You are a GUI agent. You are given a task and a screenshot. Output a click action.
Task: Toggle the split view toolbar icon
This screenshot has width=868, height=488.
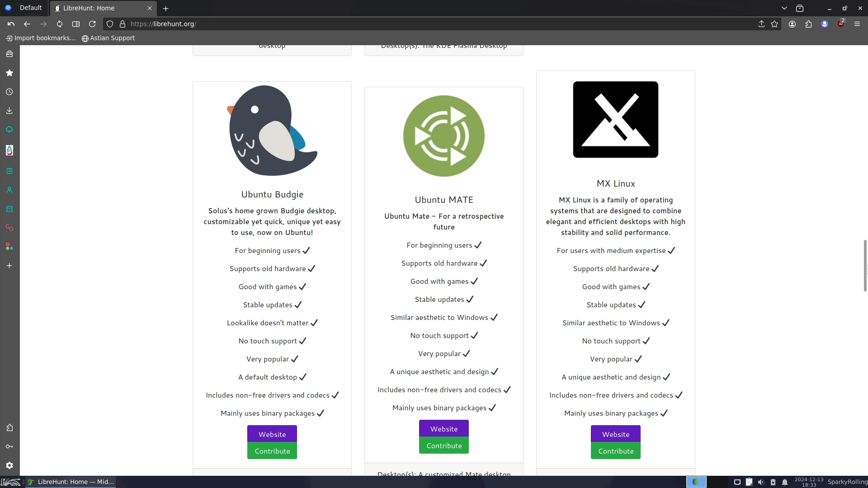(x=76, y=24)
